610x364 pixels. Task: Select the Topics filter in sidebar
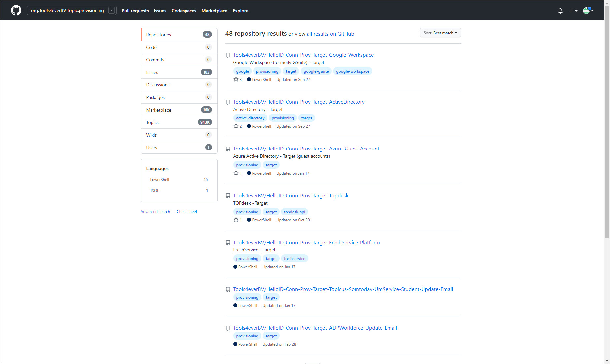(x=179, y=122)
